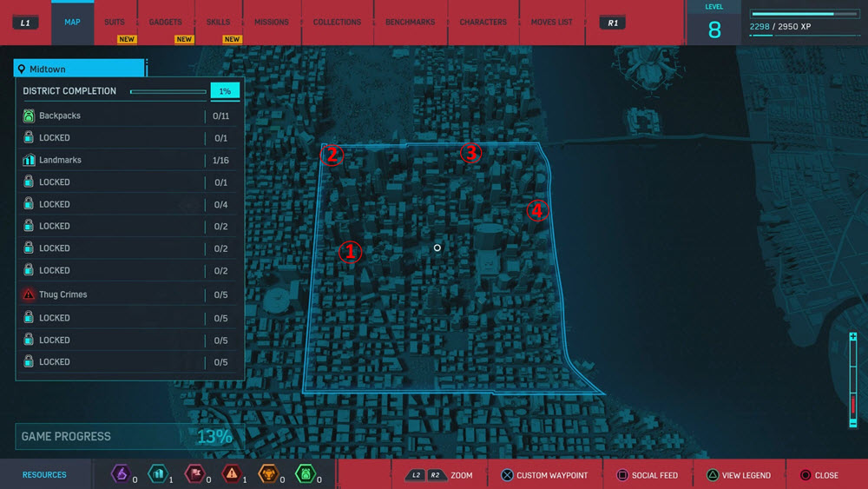868x489 pixels.
Task: Select the red flag base token icon
Action: [194, 474]
